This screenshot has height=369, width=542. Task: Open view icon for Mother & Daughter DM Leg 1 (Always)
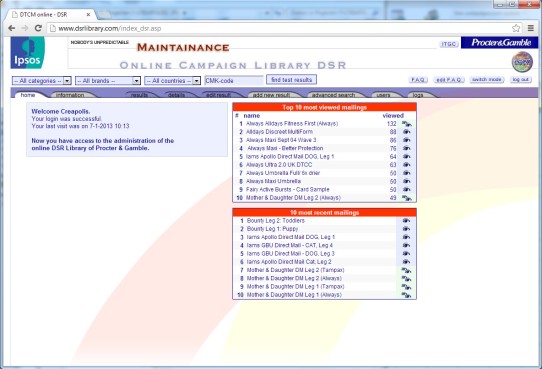point(406,295)
